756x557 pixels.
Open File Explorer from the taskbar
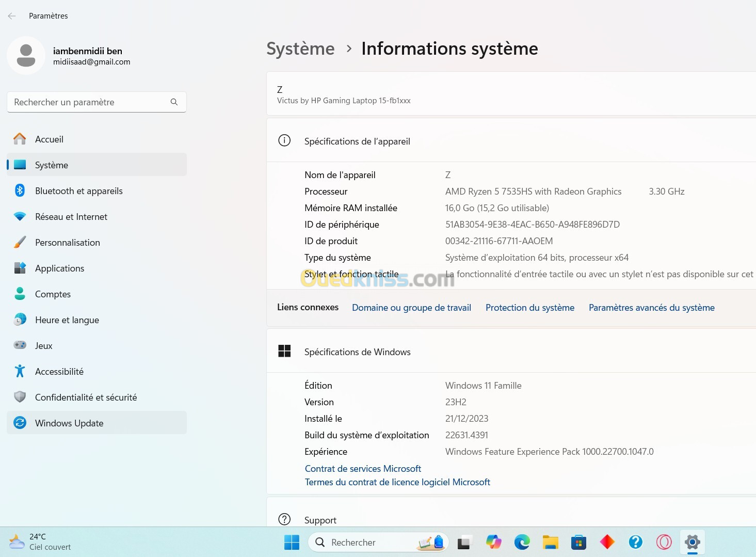pyautogui.click(x=551, y=542)
